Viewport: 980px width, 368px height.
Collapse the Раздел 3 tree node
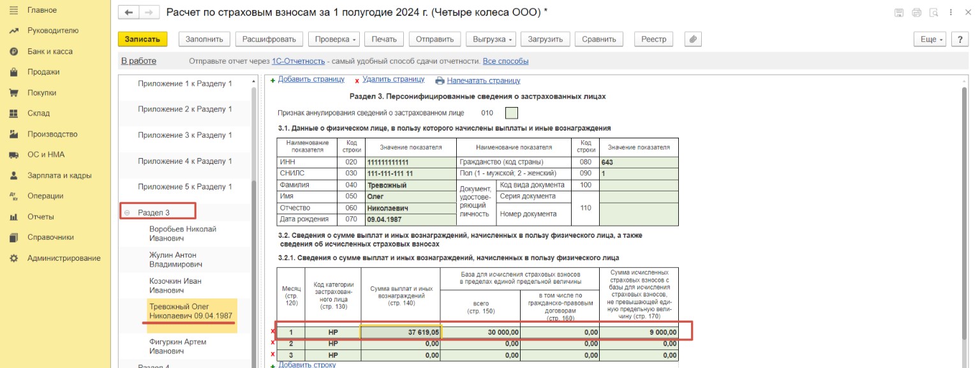(x=127, y=212)
